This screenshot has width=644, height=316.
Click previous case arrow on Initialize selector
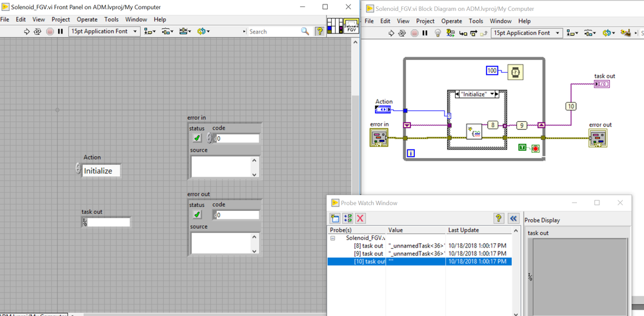click(x=458, y=94)
